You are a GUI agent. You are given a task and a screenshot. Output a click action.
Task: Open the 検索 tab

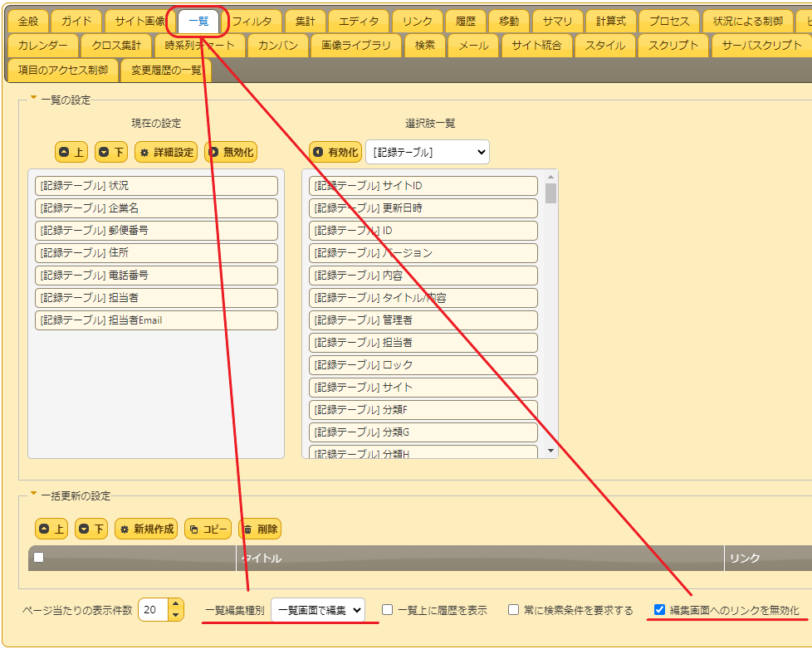424,46
